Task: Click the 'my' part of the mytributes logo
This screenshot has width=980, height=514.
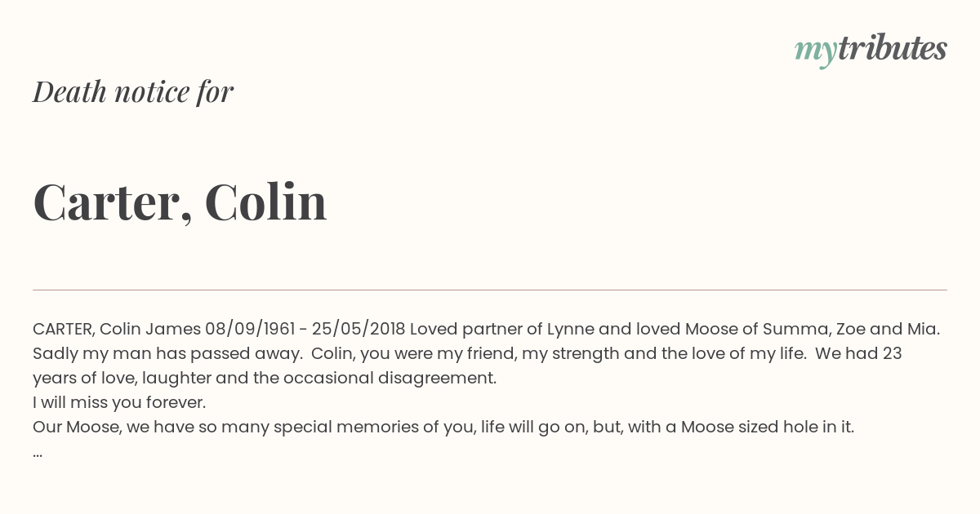Action: point(815,53)
